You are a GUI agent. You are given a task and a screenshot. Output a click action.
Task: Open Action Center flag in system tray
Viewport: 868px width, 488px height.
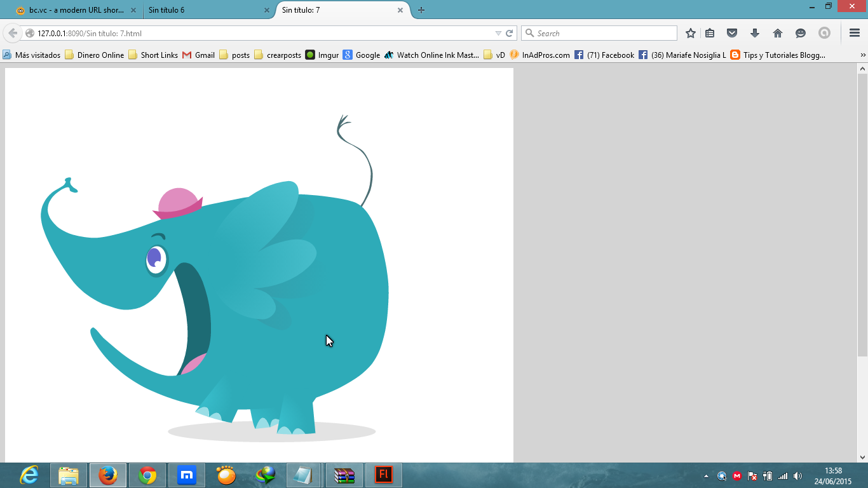tap(752, 476)
